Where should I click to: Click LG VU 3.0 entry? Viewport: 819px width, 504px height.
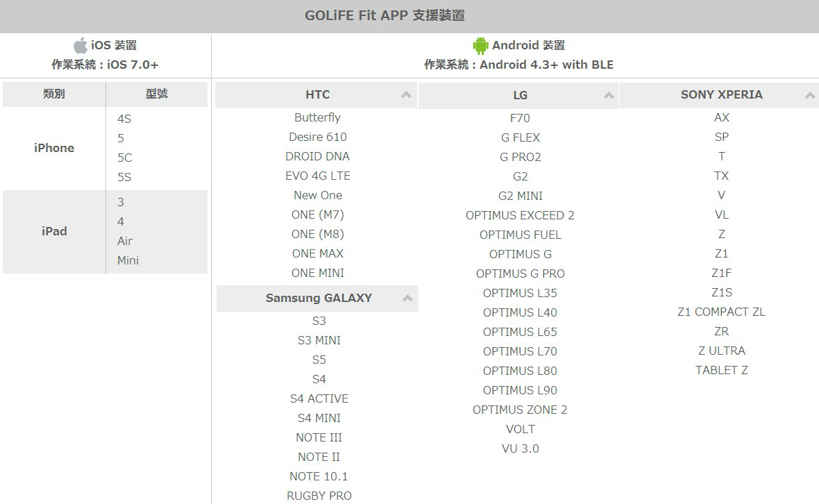tap(521, 448)
